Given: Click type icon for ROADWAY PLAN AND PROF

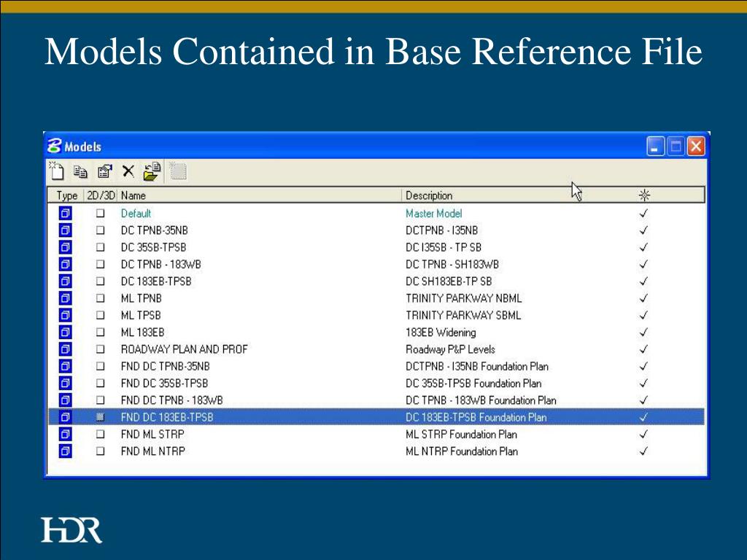Looking at the screenshot, I should [x=65, y=349].
